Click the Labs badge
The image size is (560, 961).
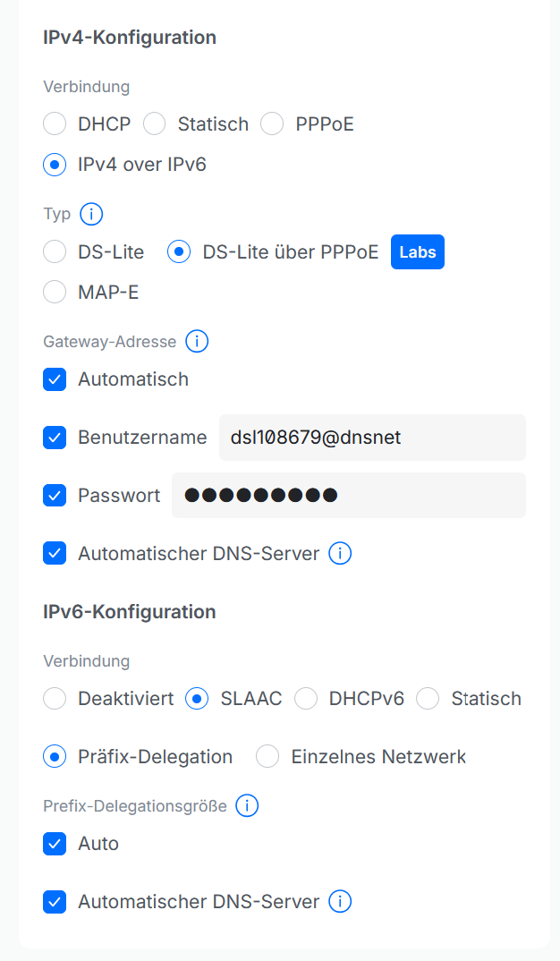coord(418,252)
